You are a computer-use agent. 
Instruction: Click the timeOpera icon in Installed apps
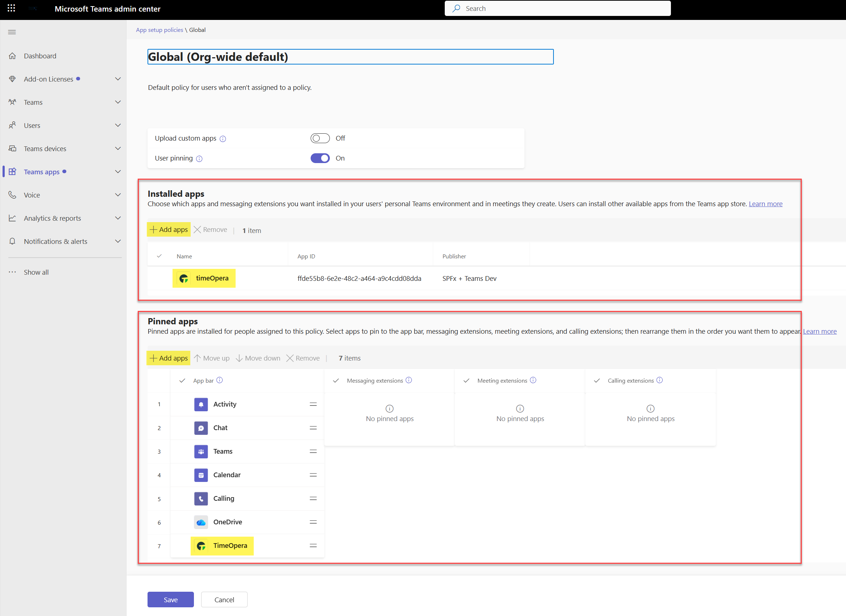coord(183,278)
